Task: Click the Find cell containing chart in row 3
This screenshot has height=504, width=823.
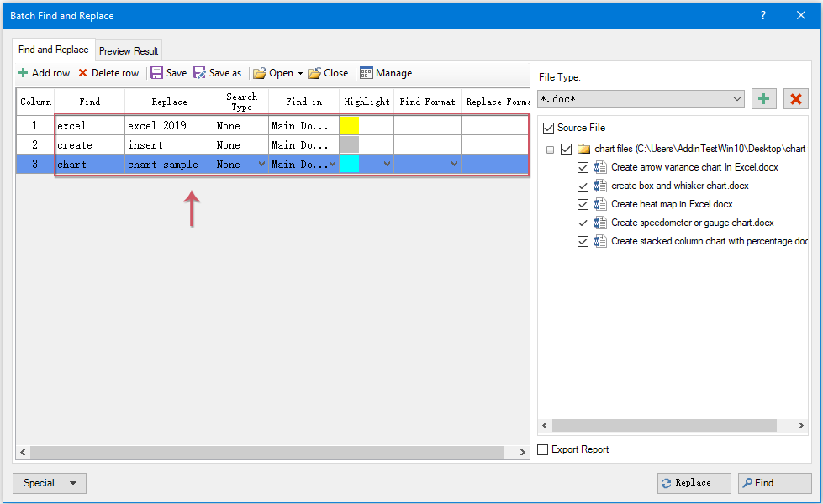Action: tap(90, 164)
